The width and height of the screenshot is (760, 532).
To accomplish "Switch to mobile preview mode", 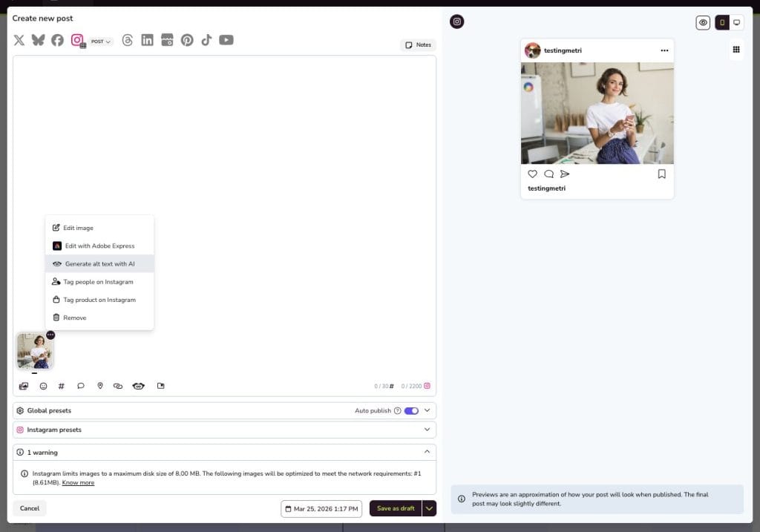I will pos(722,23).
